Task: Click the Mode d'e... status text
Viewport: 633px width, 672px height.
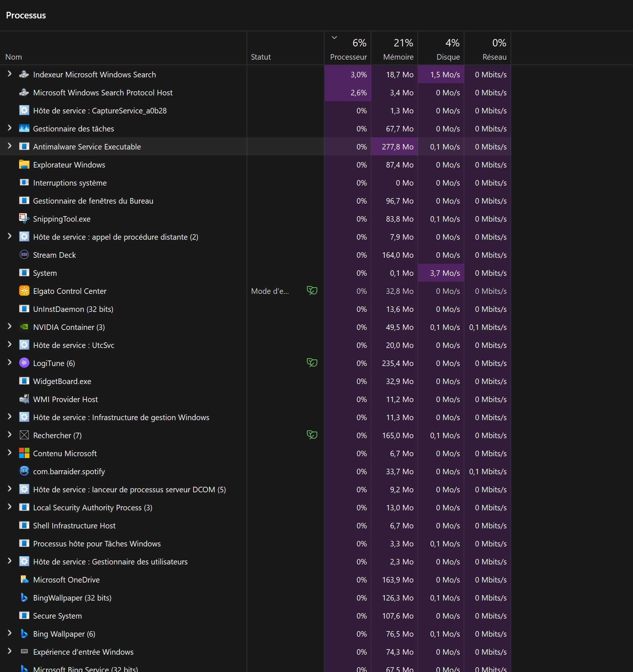Action: pyautogui.click(x=270, y=291)
